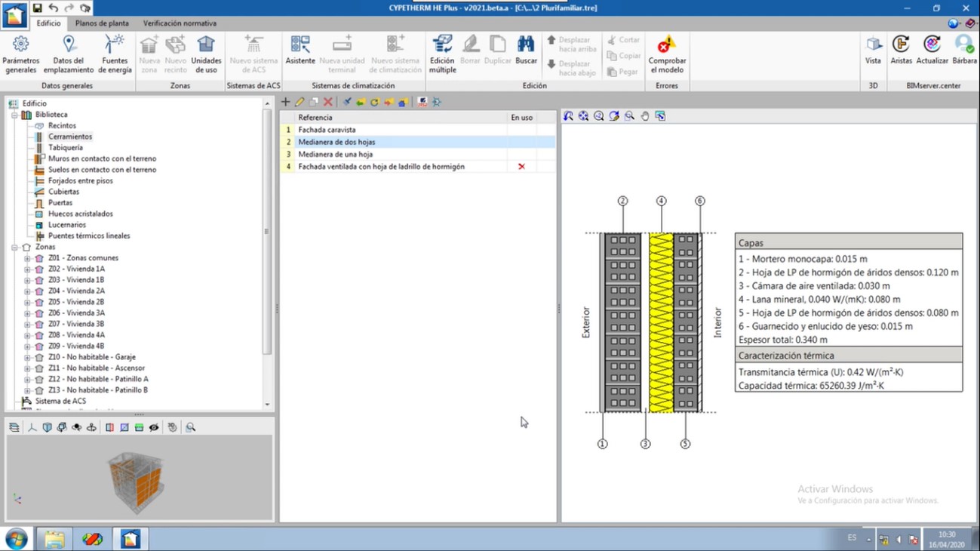The height and width of the screenshot is (551, 980).
Task: Select Sistema de ACS tree item
Action: (x=60, y=402)
